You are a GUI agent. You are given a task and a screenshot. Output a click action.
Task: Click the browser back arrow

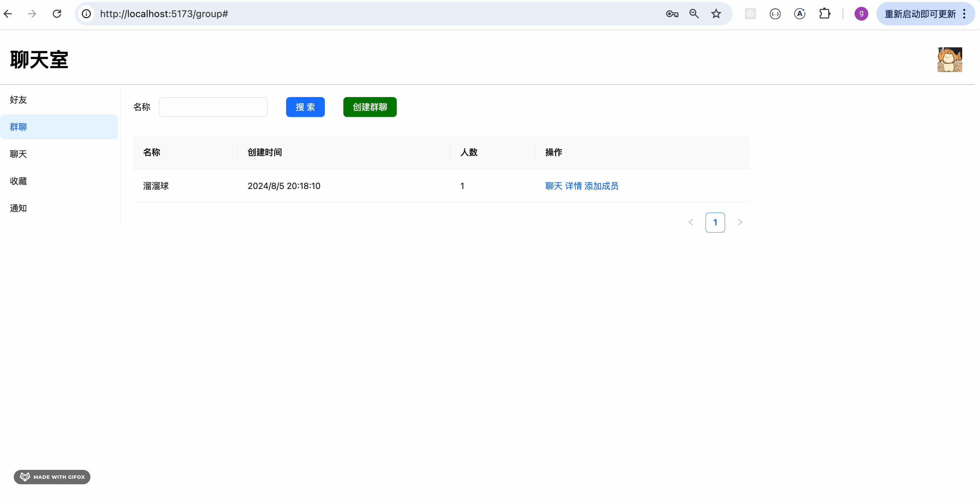[x=8, y=14]
